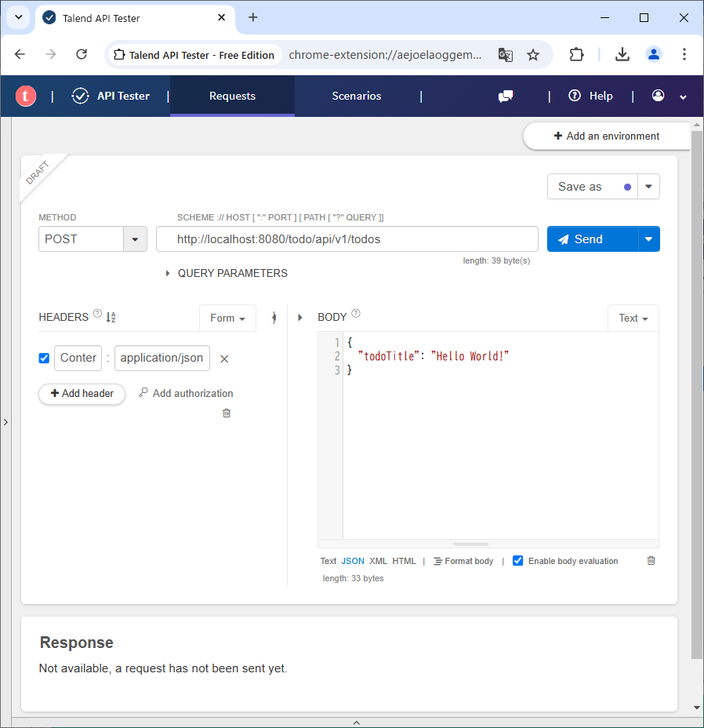Open the POST method dropdown
704x728 pixels.
pyautogui.click(x=135, y=239)
